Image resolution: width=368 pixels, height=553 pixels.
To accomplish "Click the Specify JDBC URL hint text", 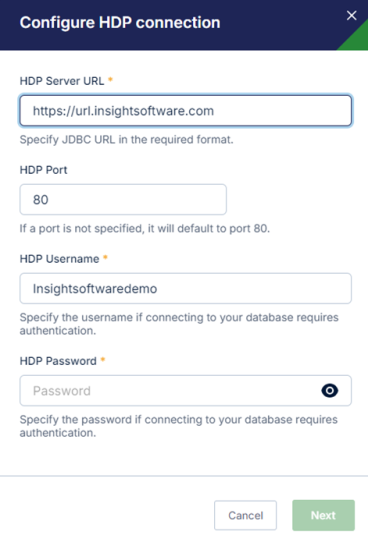I will pyautogui.click(x=126, y=140).
